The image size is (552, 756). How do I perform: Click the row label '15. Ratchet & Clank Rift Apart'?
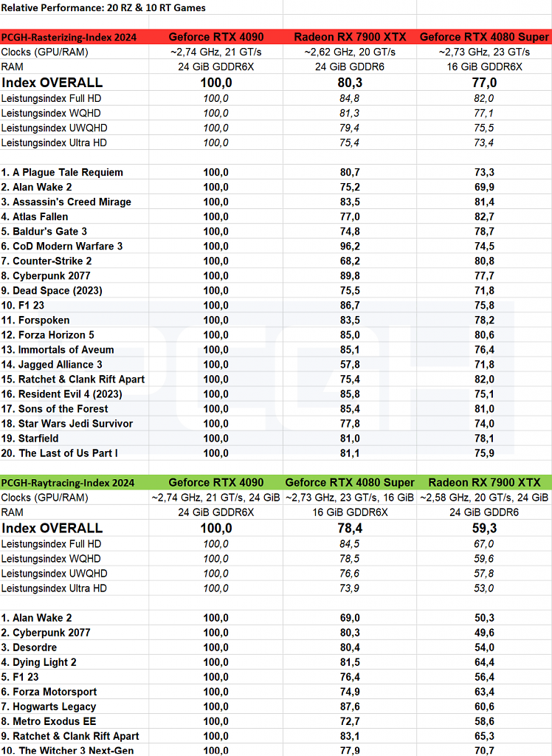(73, 379)
